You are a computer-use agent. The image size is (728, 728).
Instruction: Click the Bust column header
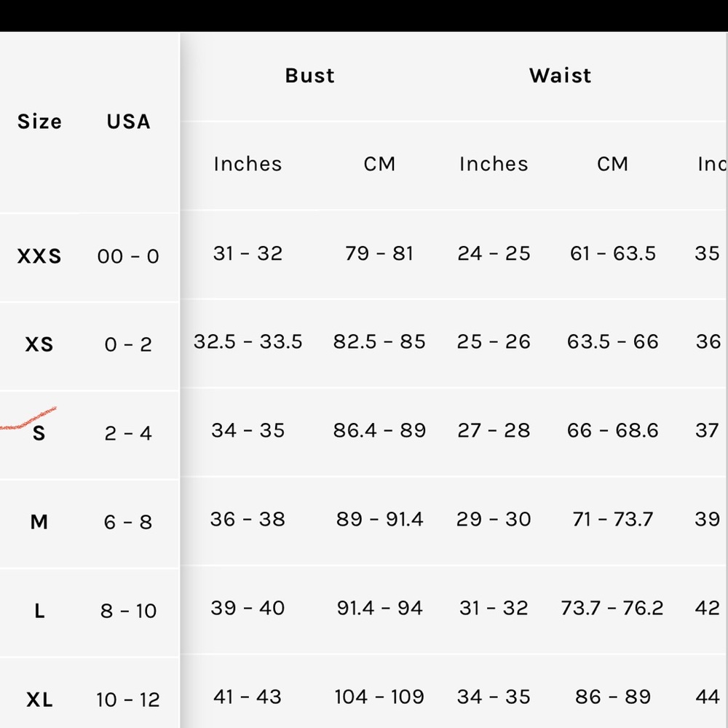point(309,76)
